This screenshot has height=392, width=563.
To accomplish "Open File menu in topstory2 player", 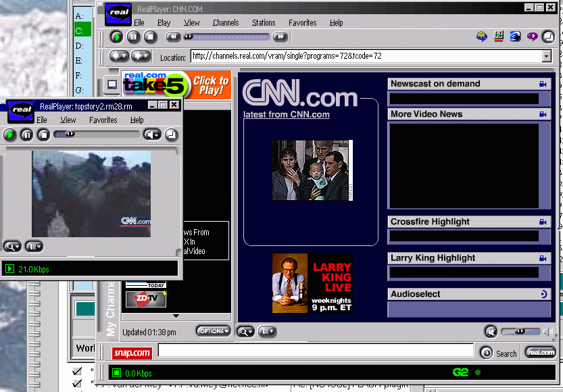I will pos(42,120).
